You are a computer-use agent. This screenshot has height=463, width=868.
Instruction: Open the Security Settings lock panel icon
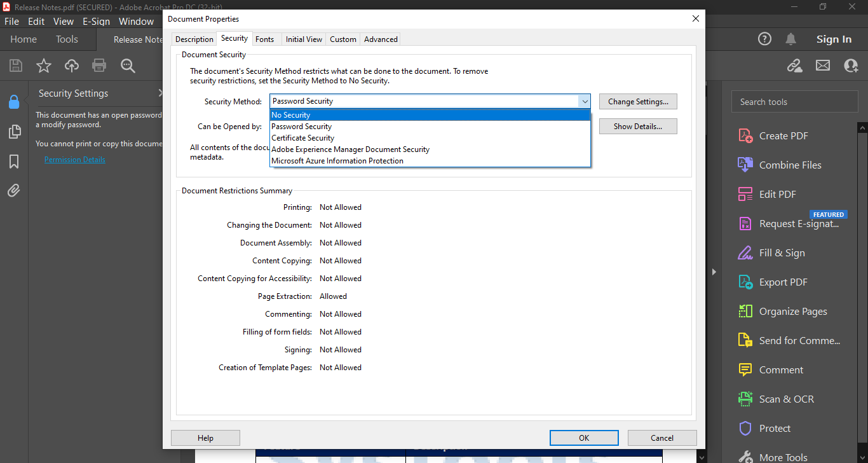(x=13, y=102)
